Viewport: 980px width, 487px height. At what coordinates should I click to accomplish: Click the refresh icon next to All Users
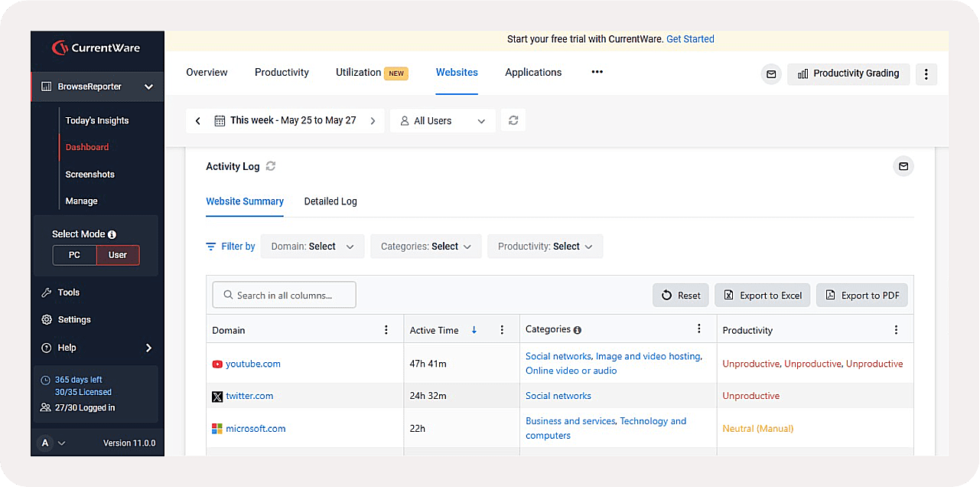tap(513, 120)
